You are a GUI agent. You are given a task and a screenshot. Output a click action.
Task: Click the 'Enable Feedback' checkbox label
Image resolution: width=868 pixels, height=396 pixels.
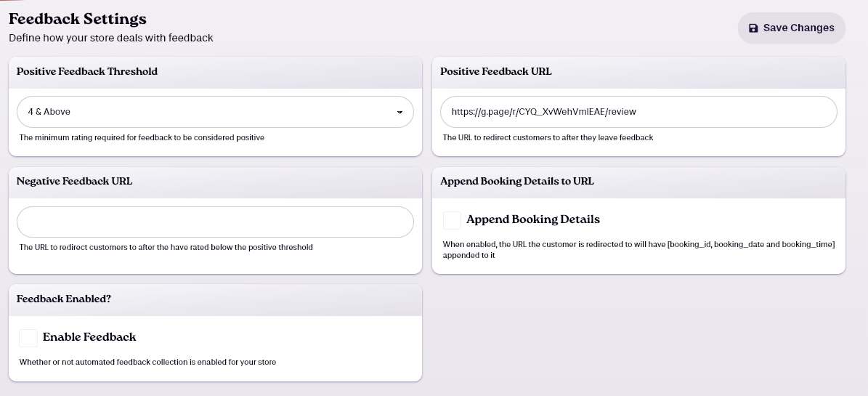(x=89, y=336)
